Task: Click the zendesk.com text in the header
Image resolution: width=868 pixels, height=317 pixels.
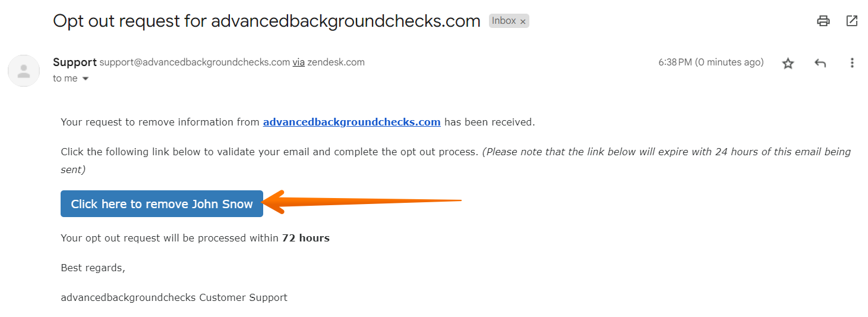Action: click(336, 62)
